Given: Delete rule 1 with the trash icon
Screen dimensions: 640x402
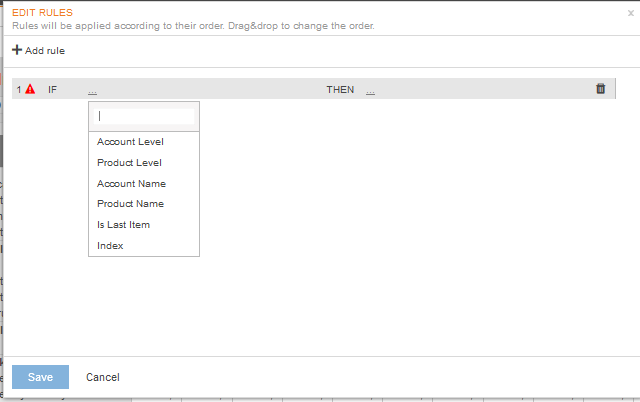Looking at the screenshot, I should point(601,89).
